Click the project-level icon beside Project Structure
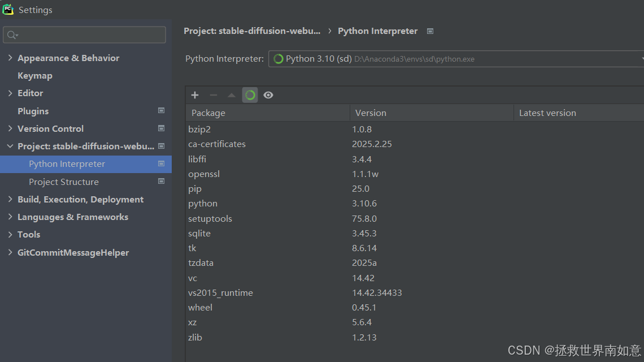 click(162, 182)
